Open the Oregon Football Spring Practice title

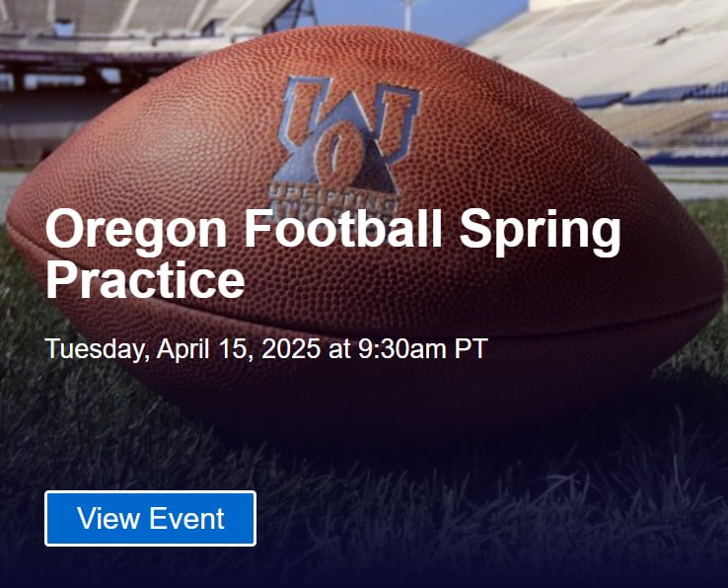[x=332, y=254]
